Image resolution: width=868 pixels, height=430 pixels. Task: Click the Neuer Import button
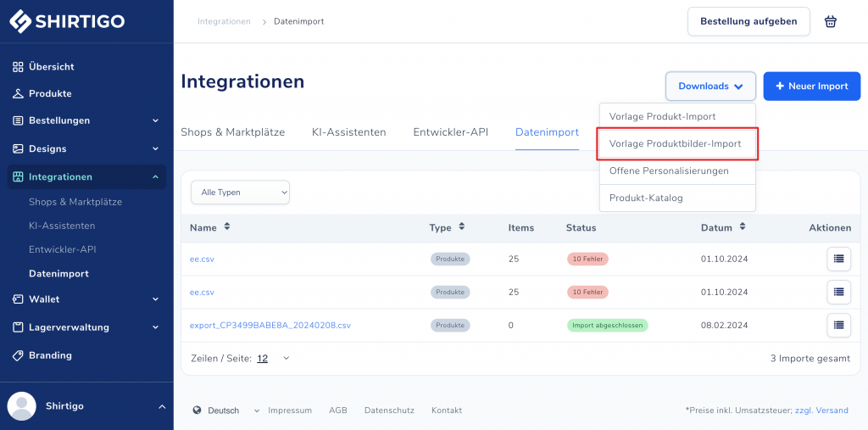pos(812,86)
